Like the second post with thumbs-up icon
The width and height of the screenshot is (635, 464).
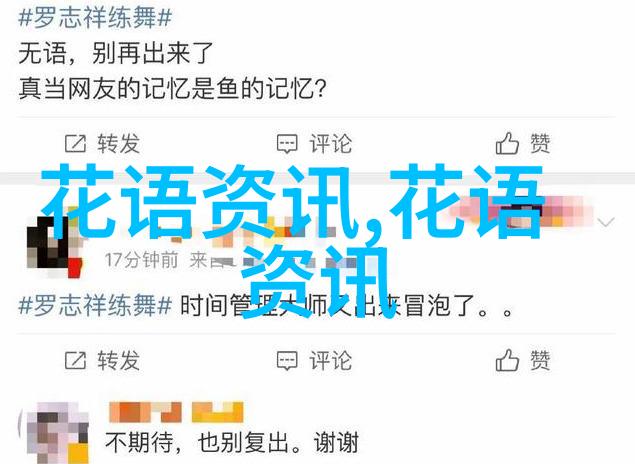tap(507, 360)
